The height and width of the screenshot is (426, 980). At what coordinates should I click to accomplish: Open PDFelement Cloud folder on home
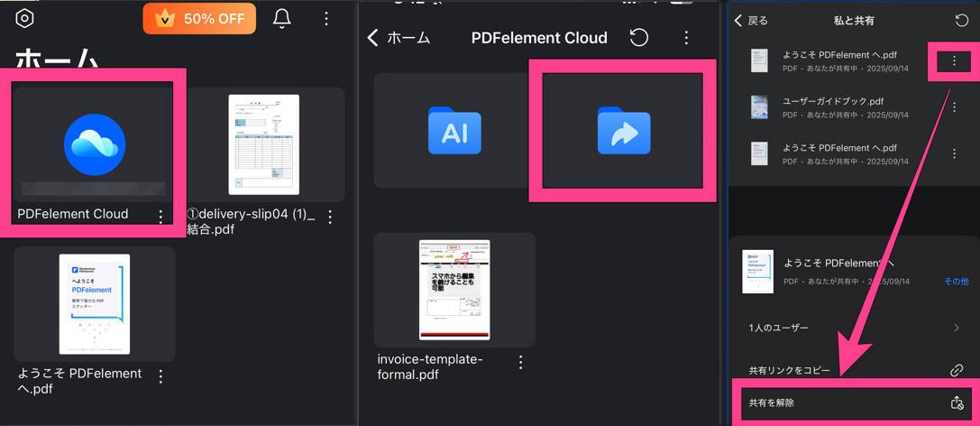click(x=94, y=144)
